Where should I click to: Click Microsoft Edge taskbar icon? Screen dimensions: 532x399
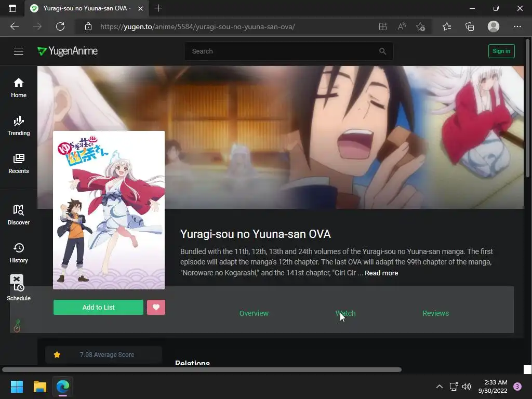click(63, 387)
